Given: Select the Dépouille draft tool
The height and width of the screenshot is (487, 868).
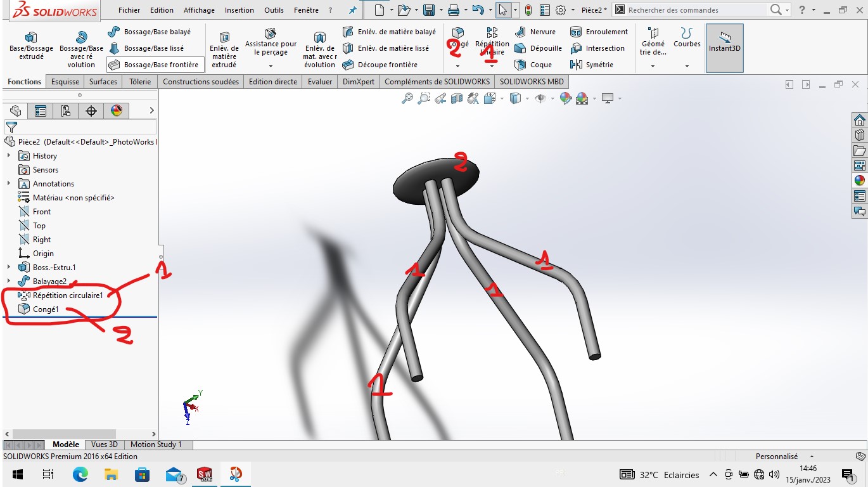Looking at the screenshot, I should tap(539, 48).
